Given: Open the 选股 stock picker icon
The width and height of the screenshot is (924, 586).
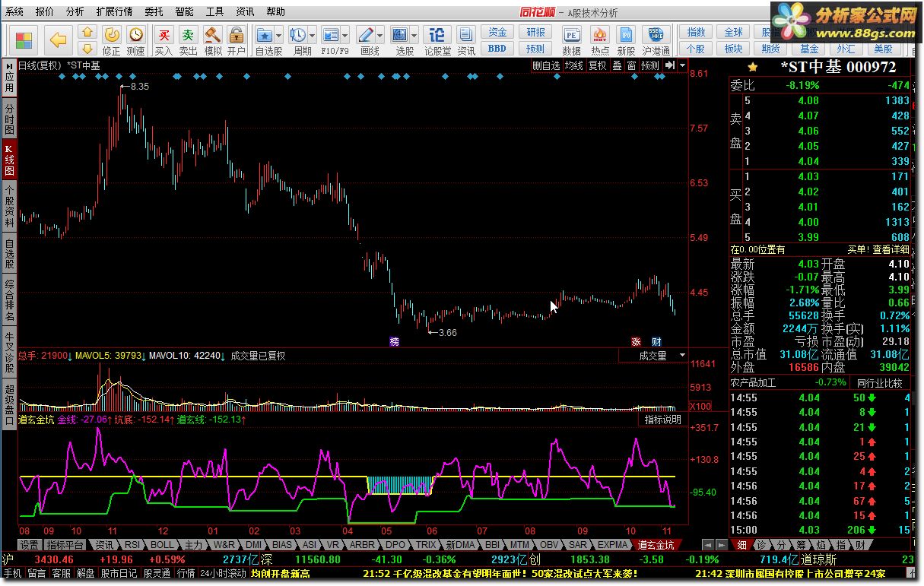Looking at the screenshot, I should click(400, 35).
